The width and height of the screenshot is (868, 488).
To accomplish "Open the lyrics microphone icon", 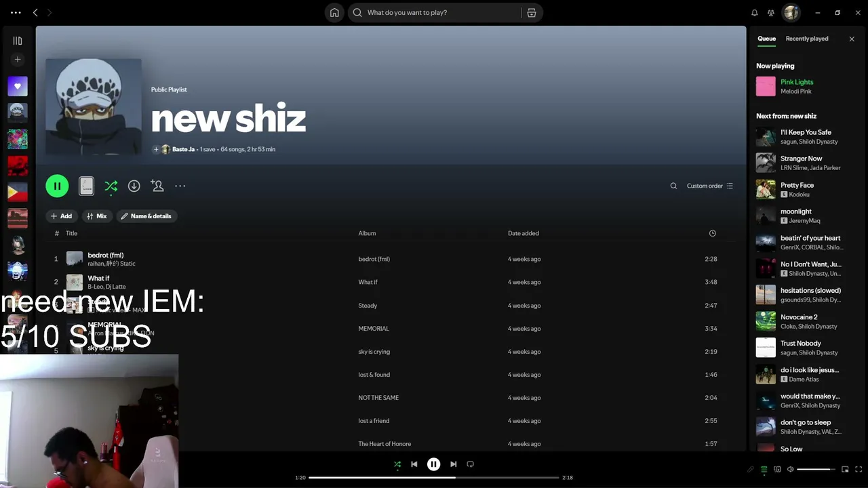I will pos(751,469).
